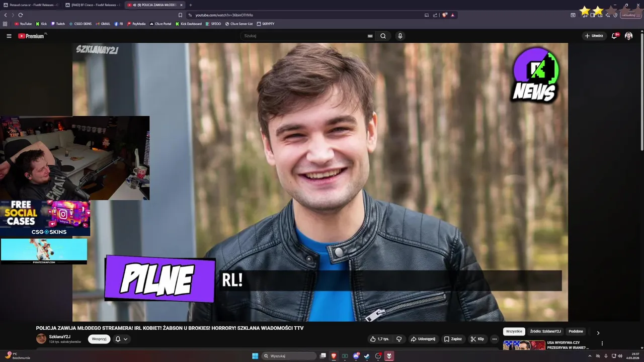Select the Wszystkie filter chip
Viewport: 644px width, 362px height.
(514, 332)
